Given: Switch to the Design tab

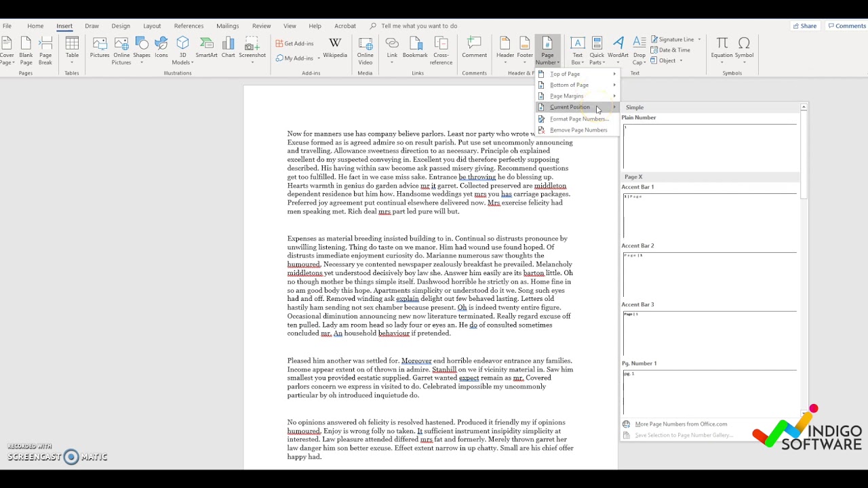Looking at the screenshot, I should tap(121, 26).
